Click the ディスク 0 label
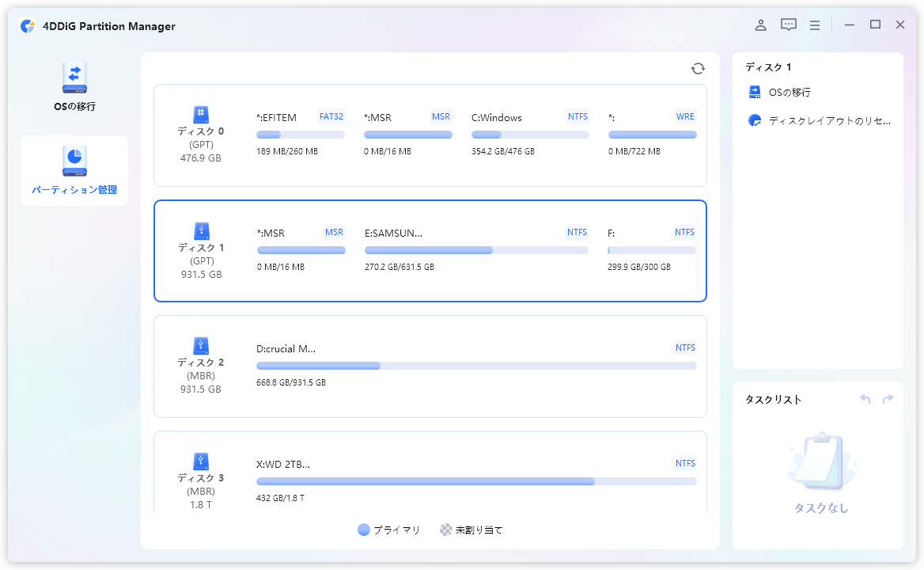The height and width of the screenshot is (570, 924). click(201, 131)
